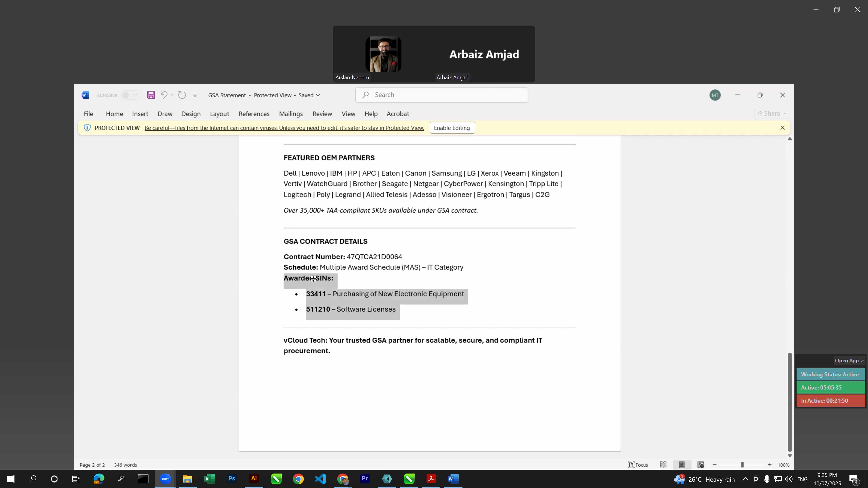The width and height of the screenshot is (868, 488).
Task: Open the View tab
Action: tap(348, 114)
